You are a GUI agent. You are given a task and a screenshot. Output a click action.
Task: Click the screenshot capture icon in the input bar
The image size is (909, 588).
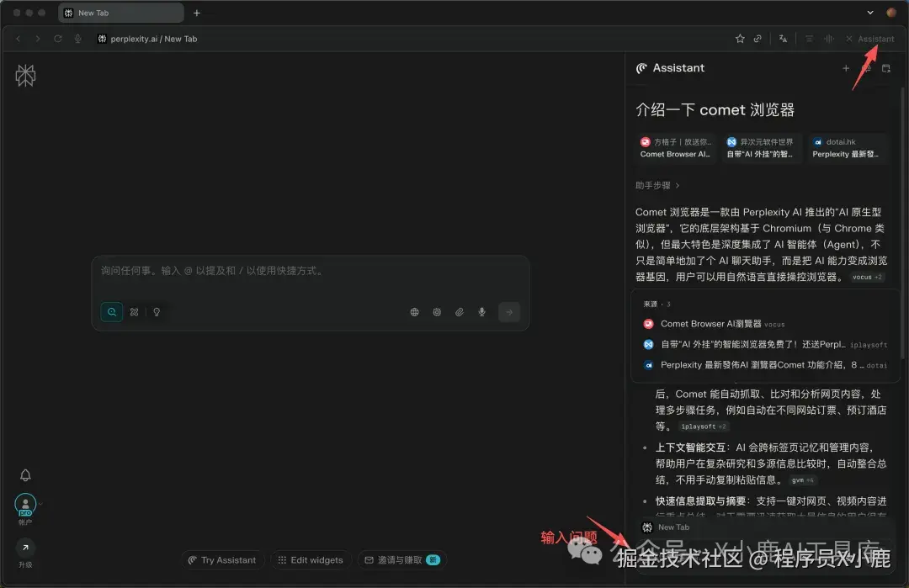[437, 312]
